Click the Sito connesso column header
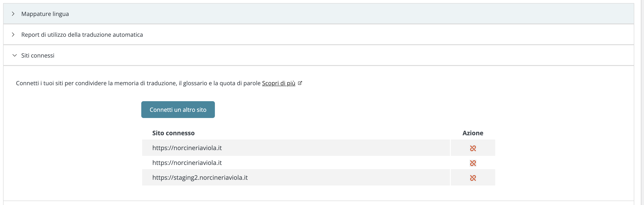This screenshot has height=205, width=644. tap(173, 133)
